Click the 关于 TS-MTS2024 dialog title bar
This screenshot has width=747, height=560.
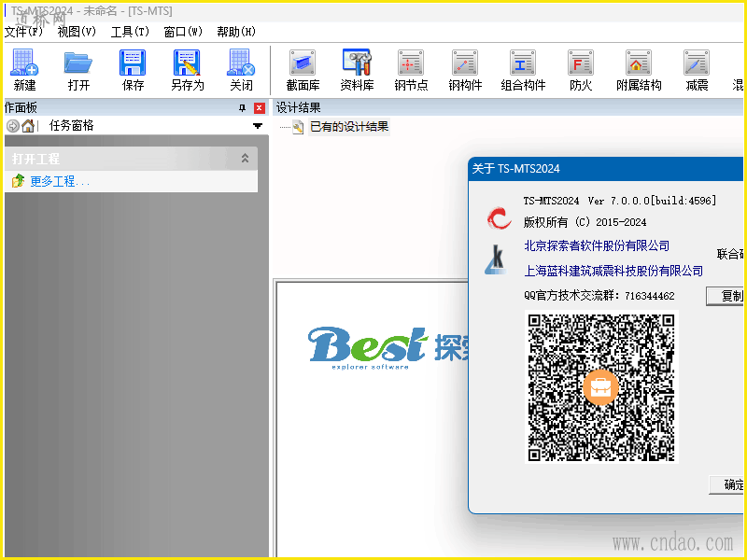coord(605,169)
